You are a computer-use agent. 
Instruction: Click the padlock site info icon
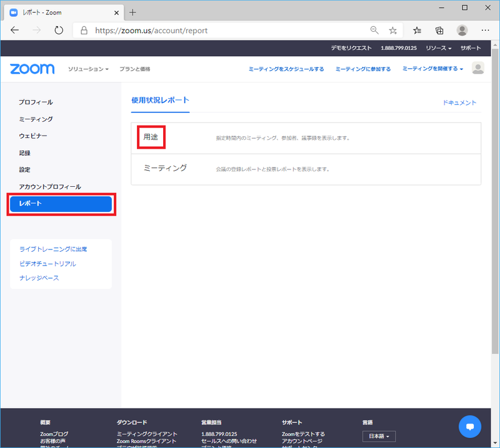coord(84,30)
